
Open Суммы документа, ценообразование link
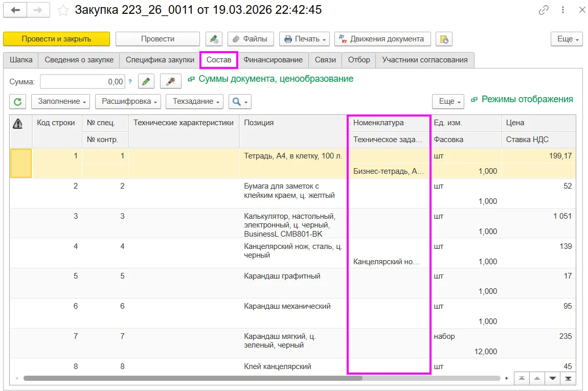[276, 79]
